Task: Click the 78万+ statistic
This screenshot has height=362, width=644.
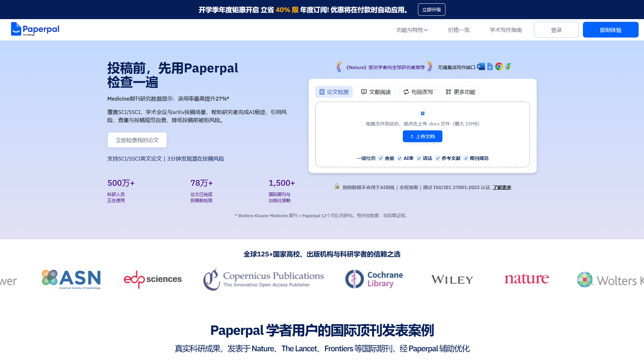Action: [202, 183]
